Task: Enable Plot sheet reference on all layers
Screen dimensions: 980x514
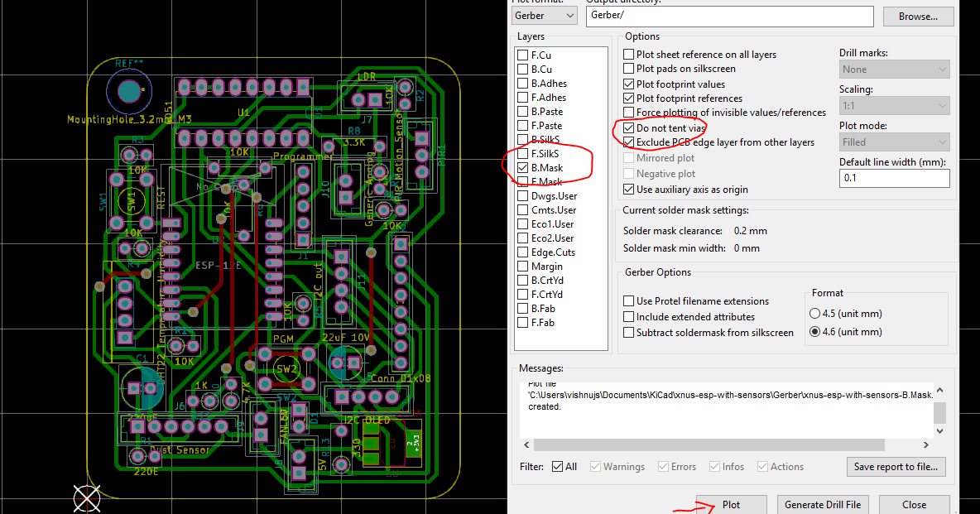Action: point(628,54)
